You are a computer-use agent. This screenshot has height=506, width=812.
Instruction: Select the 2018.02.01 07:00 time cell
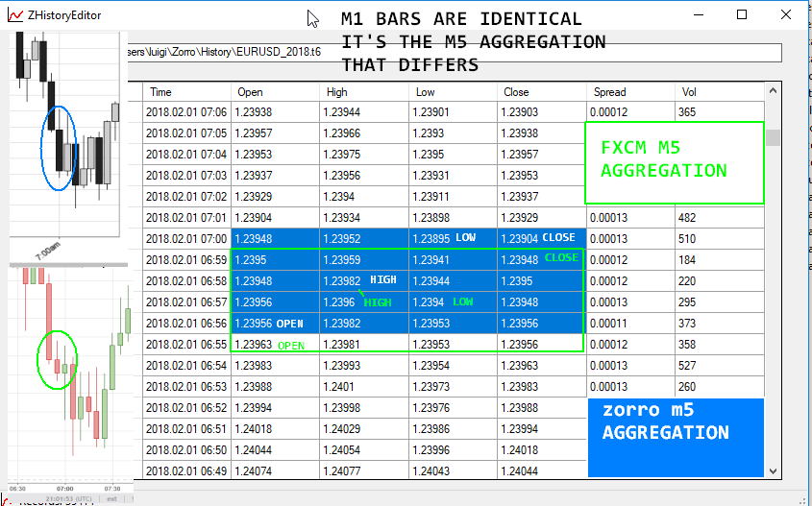coord(186,239)
